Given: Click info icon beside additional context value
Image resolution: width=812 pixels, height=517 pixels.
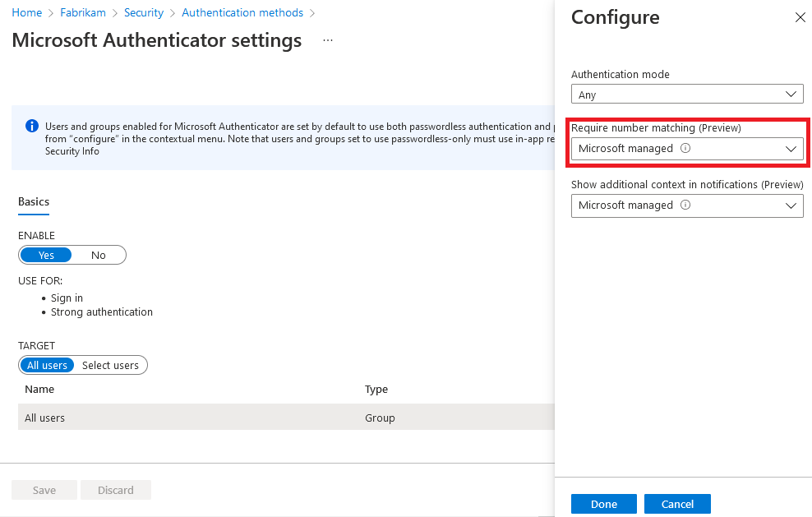Looking at the screenshot, I should (685, 205).
